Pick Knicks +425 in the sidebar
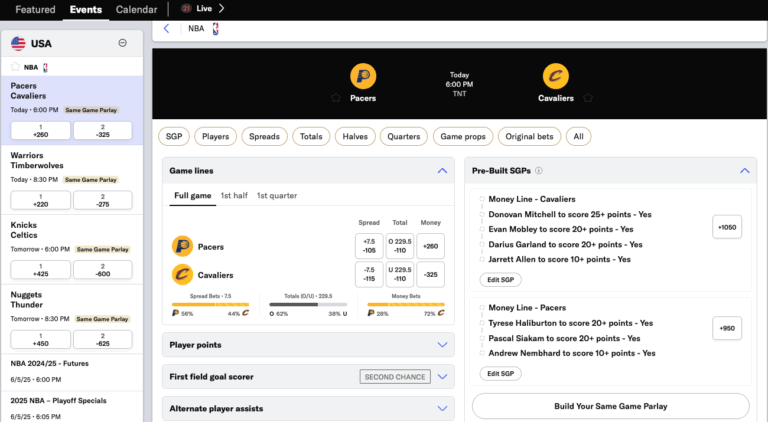768x422 pixels. pyautogui.click(x=41, y=270)
